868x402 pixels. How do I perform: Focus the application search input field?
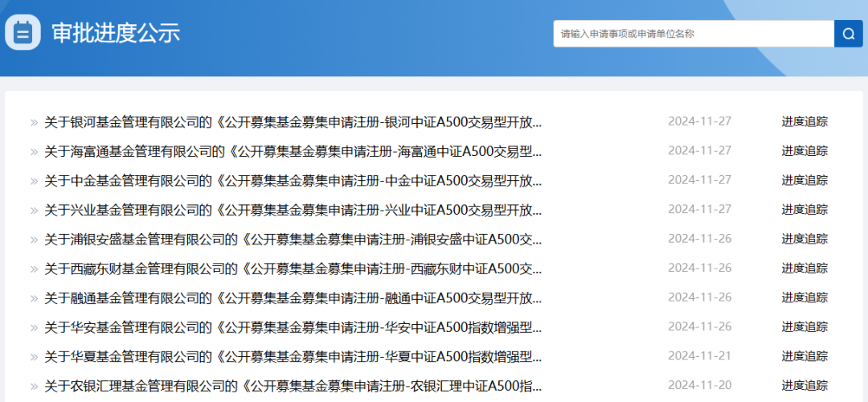click(693, 34)
